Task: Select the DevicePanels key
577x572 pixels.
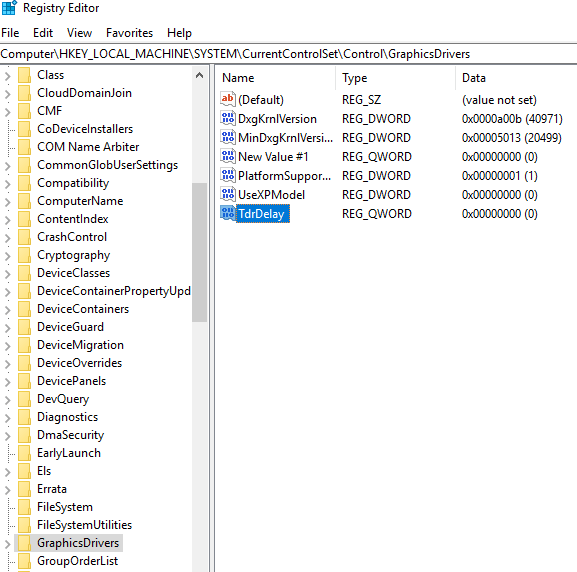Action: [71, 381]
